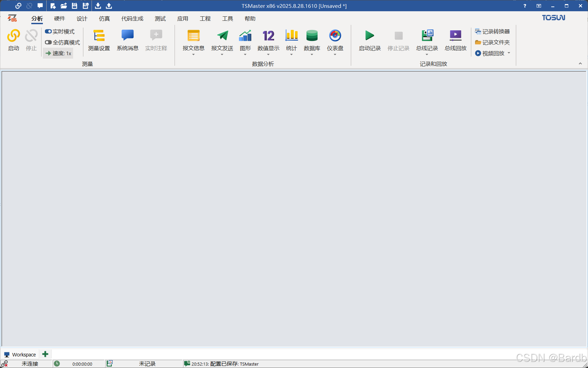Switch to the 设计 ribbon tab
The height and width of the screenshot is (368, 588).
click(82, 18)
